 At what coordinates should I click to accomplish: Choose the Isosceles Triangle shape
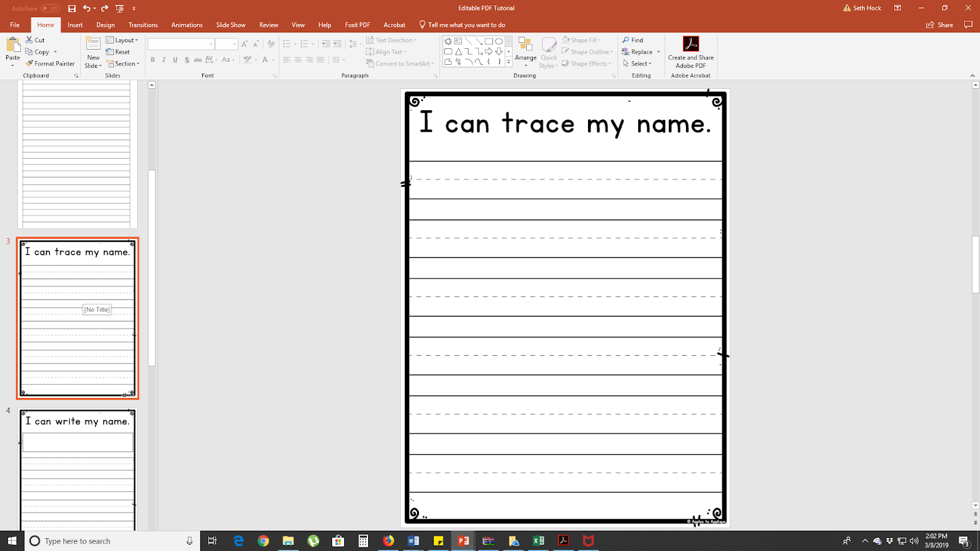458,51
